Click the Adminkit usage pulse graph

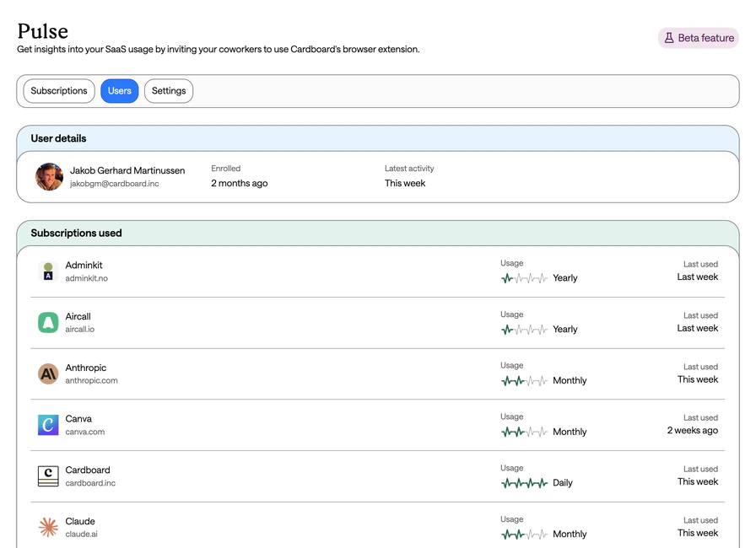click(x=525, y=278)
